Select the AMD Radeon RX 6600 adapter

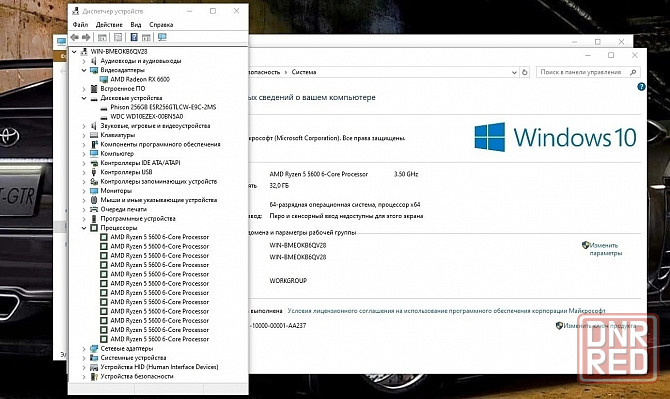click(140, 79)
